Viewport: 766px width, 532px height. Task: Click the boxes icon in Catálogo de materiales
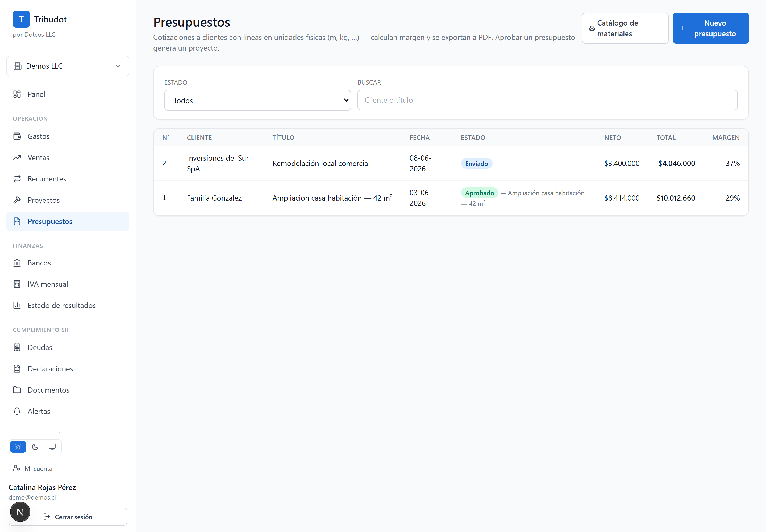[592, 28]
